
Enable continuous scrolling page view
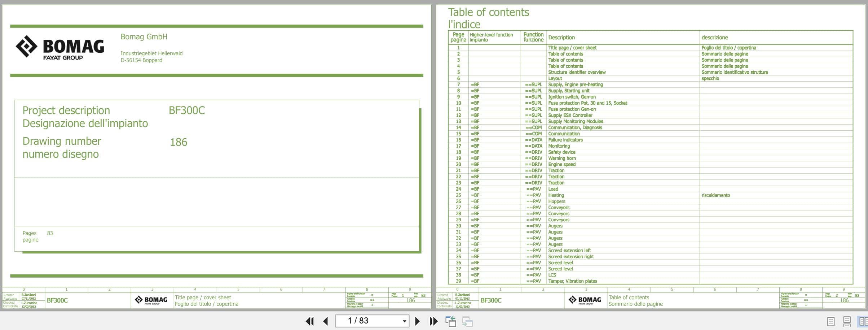point(847,321)
